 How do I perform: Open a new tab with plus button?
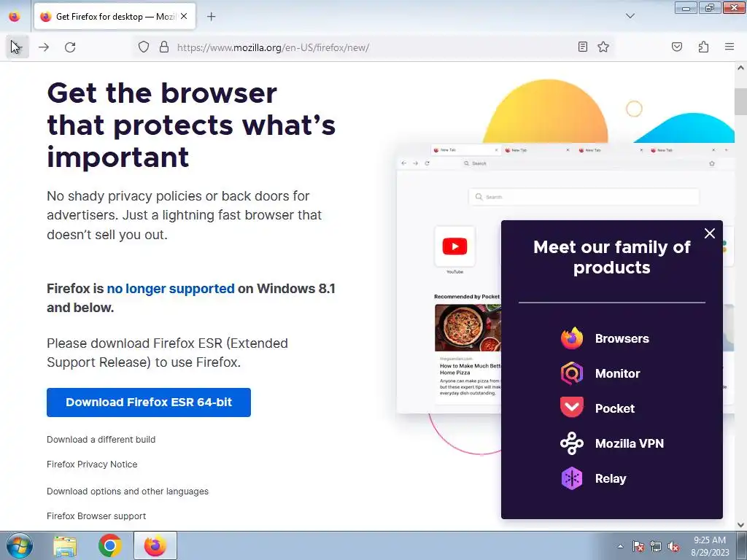pyautogui.click(x=211, y=17)
